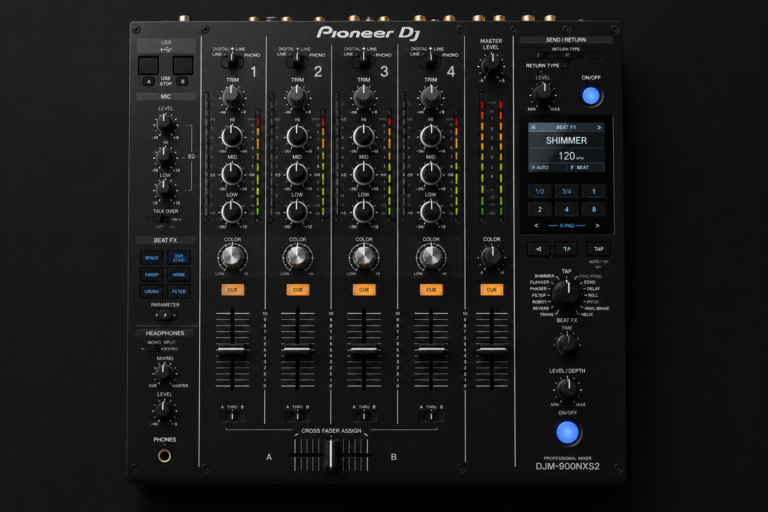Image resolution: width=768 pixels, height=512 pixels.
Task: Touch the Send/Return LEVEL knob
Action: coord(543,93)
